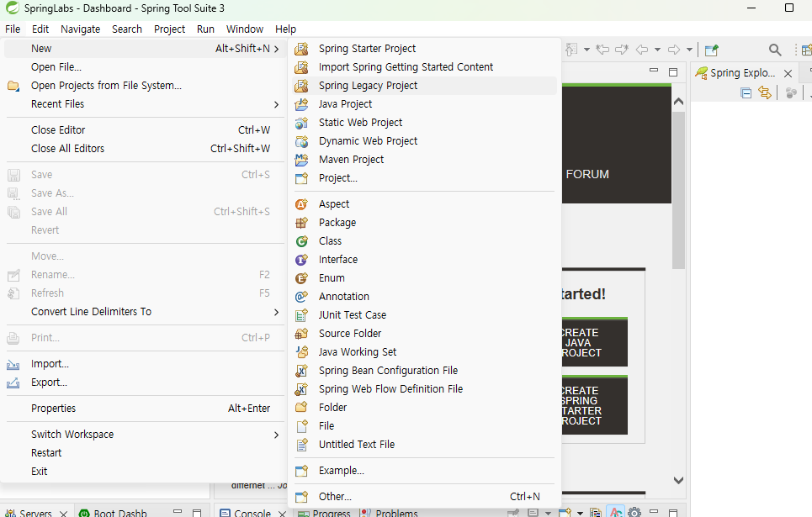Open the Other... new wizard
812x517 pixels.
pos(424,497)
